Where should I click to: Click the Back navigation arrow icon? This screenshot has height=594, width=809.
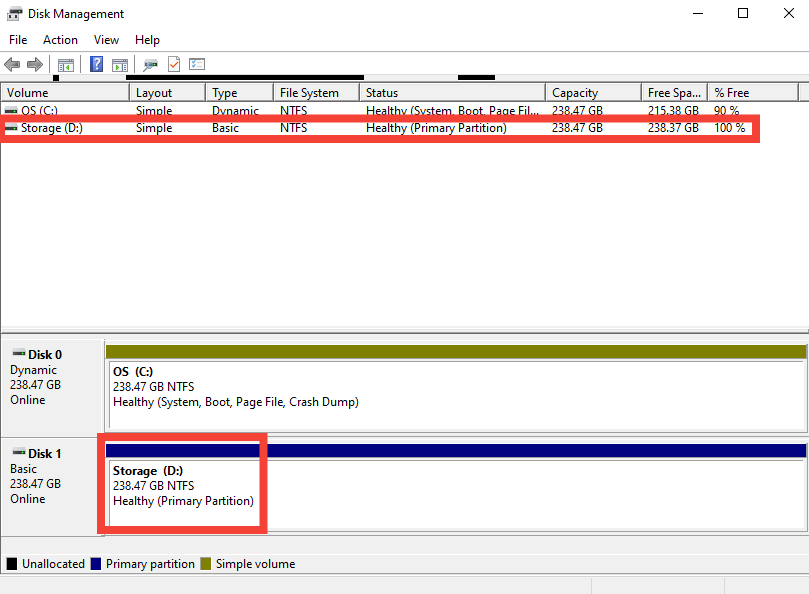[11, 63]
